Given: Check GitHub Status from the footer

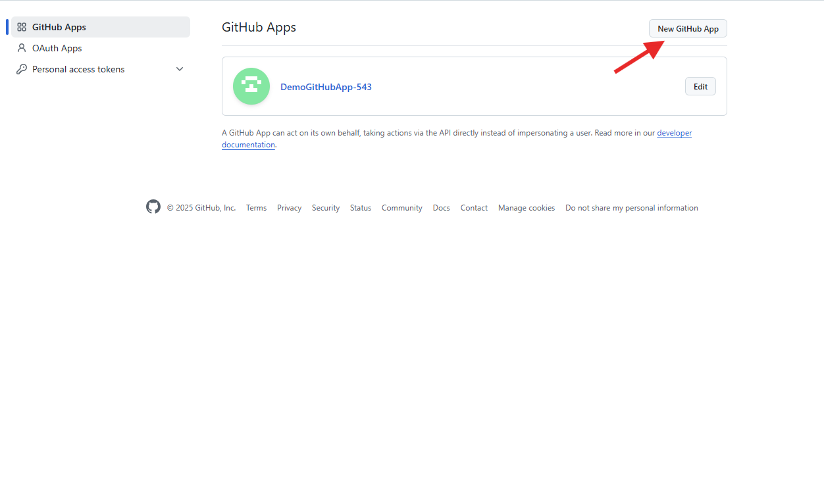Looking at the screenshot, I should 360,207.
